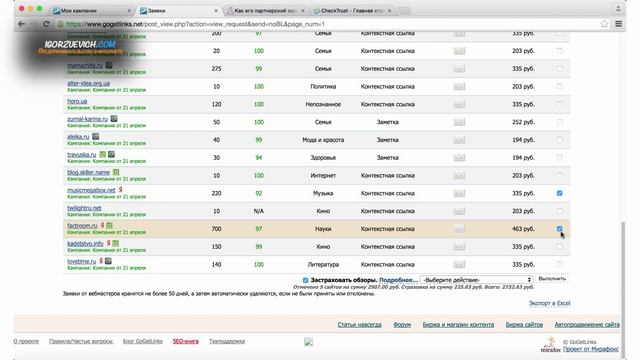
Task: Open the Выберите действие dropdown
Action: tap(476, 280)
